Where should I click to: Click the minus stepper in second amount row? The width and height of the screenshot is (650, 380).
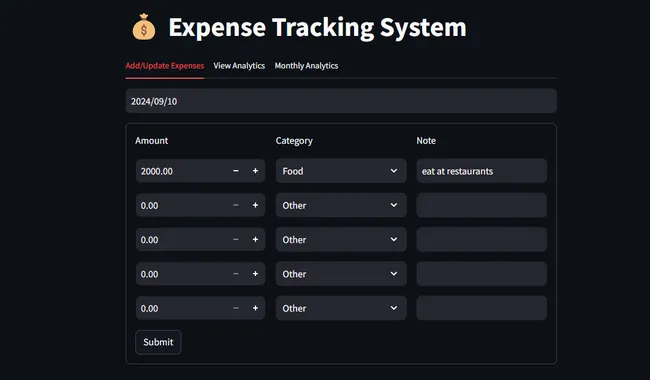point(235,205)
